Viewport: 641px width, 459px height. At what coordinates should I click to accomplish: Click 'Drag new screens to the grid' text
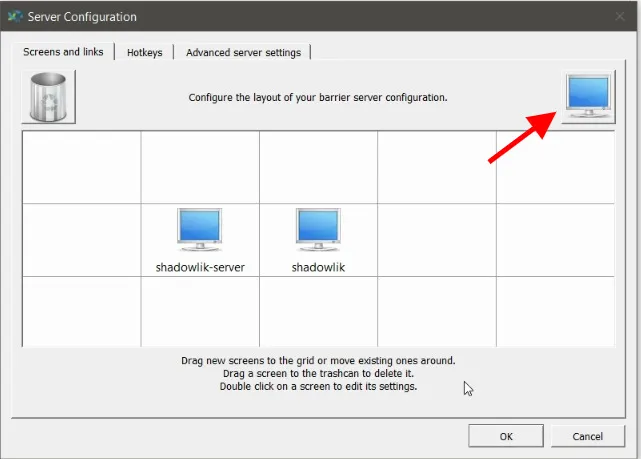(318, 360)
